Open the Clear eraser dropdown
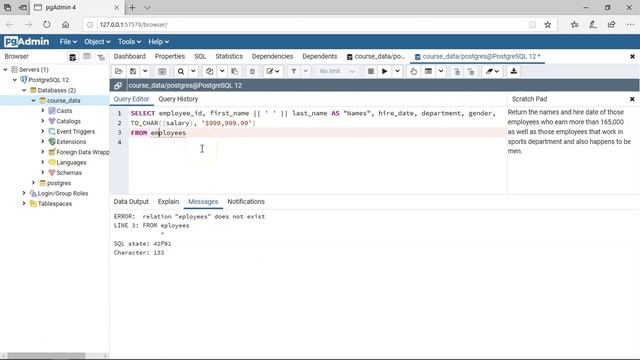Viewport: 640px width, 360px height. pos(492,71)
